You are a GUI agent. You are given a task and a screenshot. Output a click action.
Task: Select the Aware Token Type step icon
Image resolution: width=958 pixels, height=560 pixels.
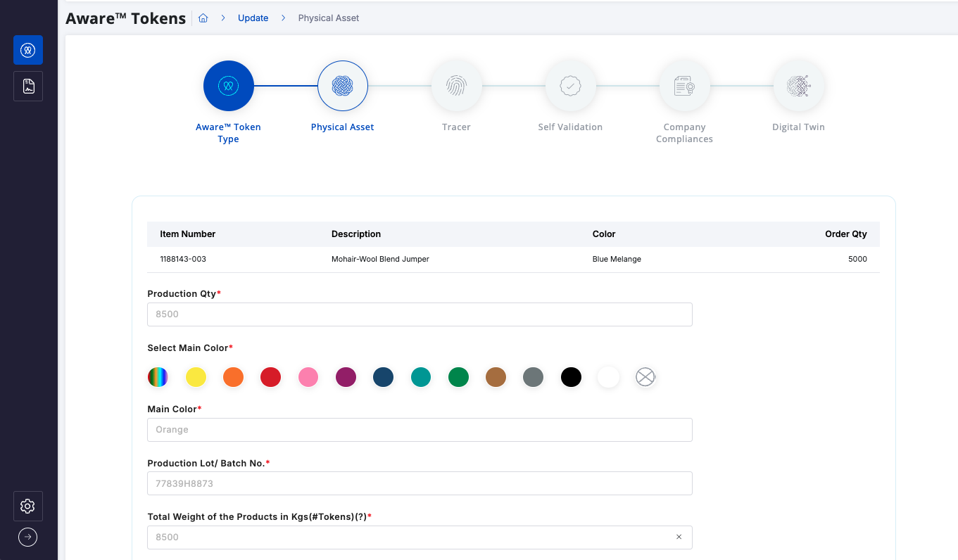[x=228, y=86]
